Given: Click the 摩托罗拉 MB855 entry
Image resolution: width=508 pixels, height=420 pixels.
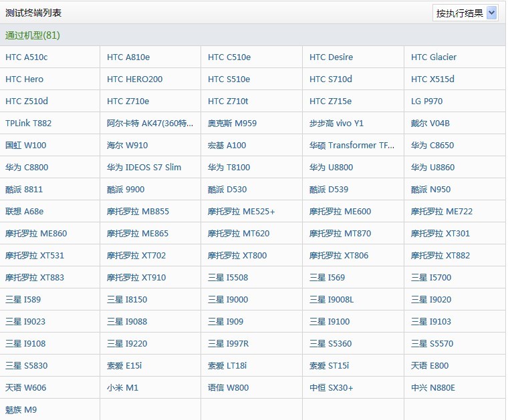Looking at the screenshot, I should click(138, 211).
